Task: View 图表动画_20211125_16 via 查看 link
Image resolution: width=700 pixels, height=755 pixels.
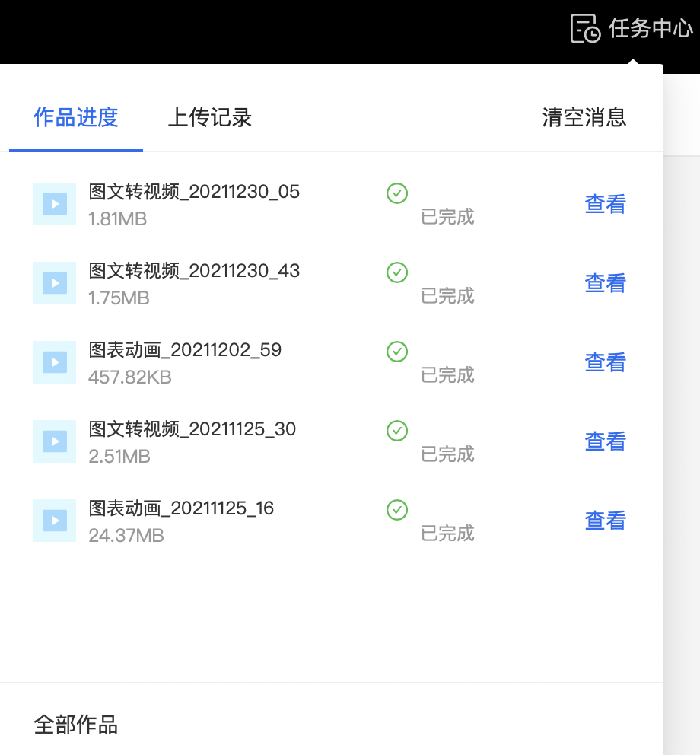Action: click(x=605, y=521)
